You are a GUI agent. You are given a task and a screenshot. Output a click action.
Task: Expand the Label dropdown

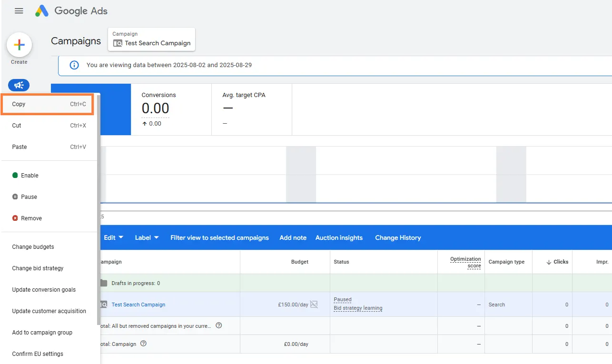pyautogui.click(x=147, y=238)
